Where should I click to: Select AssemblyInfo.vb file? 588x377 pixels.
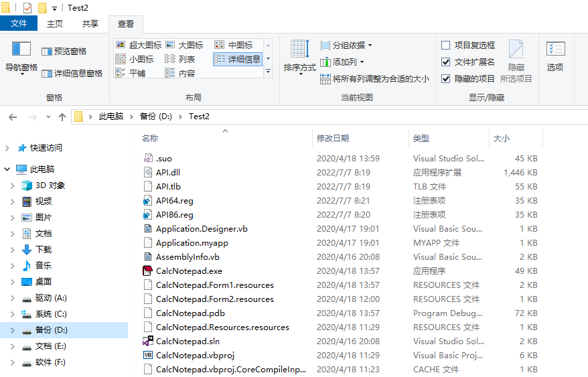tap(188, 257)
